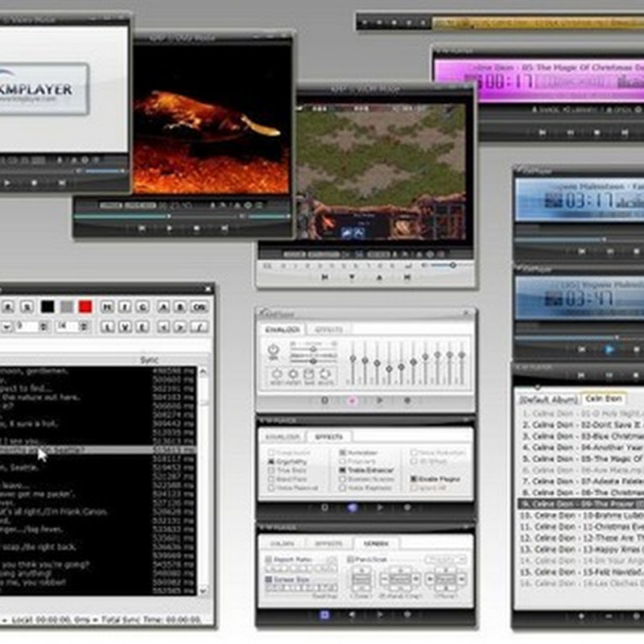644x644 pixels.
Task: Pick the gray color swatch in the subtitle editor
Action: [67, 307]
